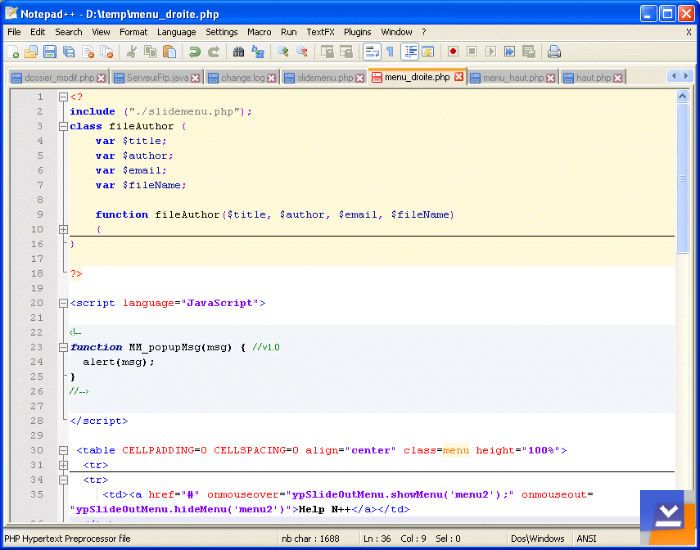This screenshot has height=550, width=700.
Task: Open the Plugins menu
Action: (x=358, y=32)
